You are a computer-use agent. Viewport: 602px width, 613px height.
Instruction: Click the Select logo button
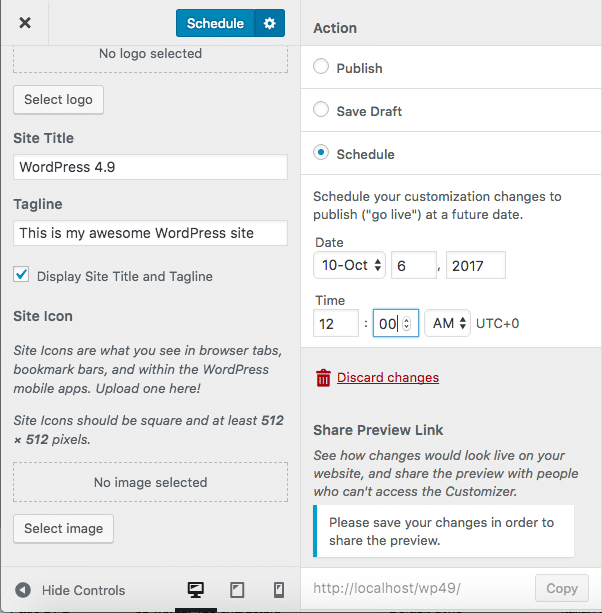click(58, 99)
